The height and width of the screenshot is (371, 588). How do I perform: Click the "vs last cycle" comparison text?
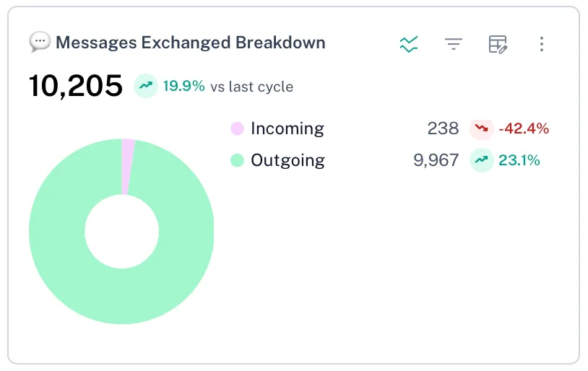pyautogui.click(x=251, y=87)
